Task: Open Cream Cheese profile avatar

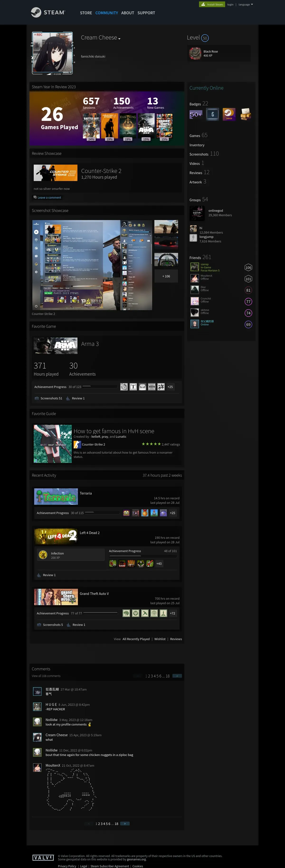Action: click(x=52, y=53)
